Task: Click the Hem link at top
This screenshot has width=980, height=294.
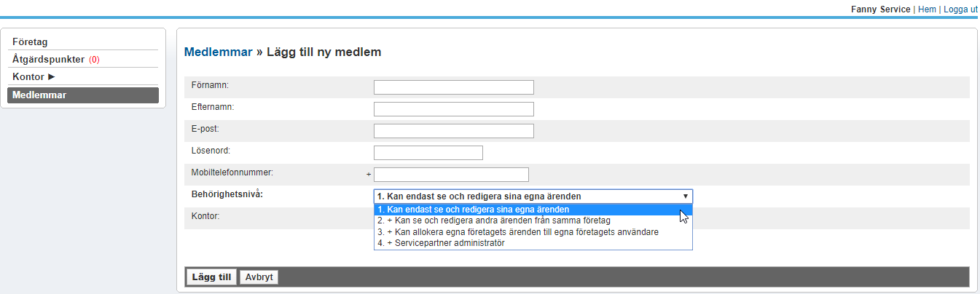Action: pyautogui.click(x=927, y=9)
